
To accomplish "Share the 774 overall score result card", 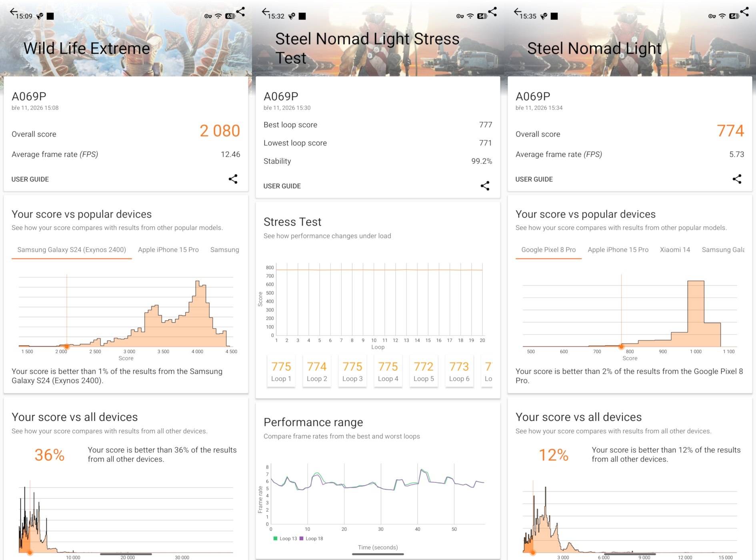I will tap(737, 179).
